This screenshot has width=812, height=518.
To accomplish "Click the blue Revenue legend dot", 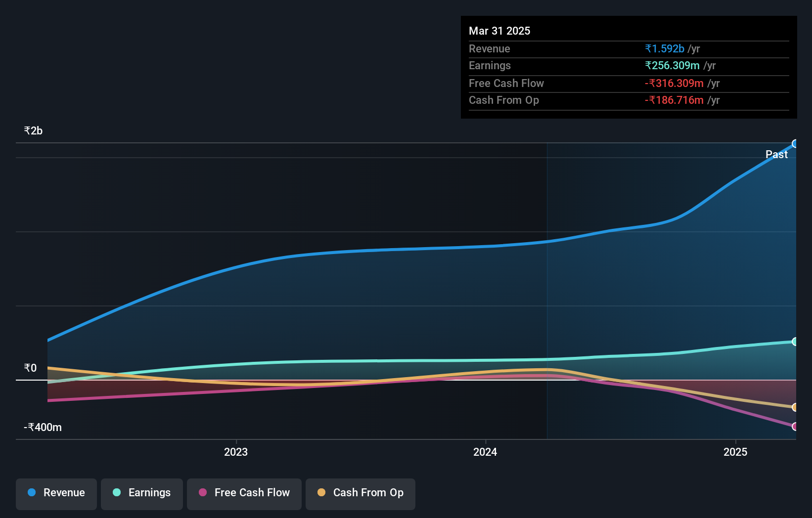I will [x=32, y=492].
